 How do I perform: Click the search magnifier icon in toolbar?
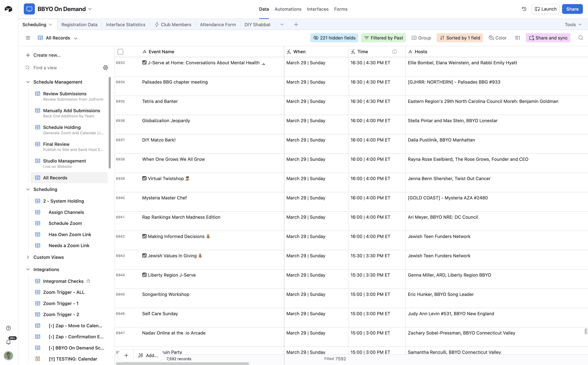581,38
